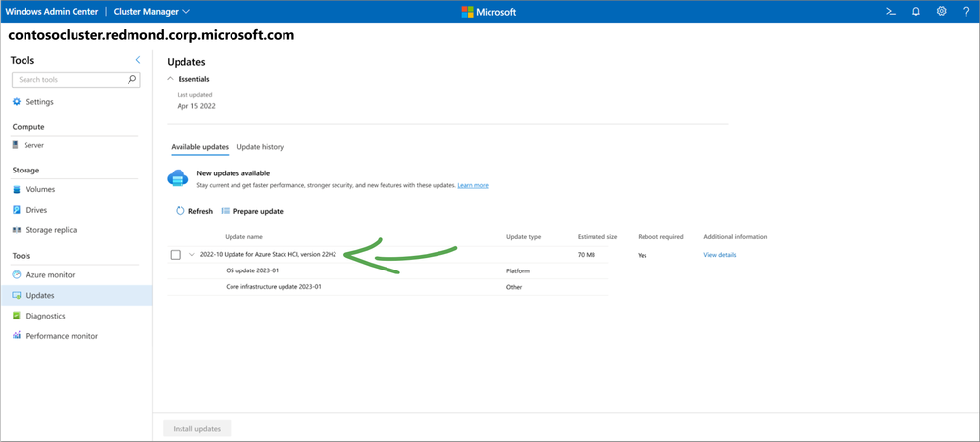Open Storage replica tool label
The height and width of the screenshot is (442, 980).
click(51, 230)
